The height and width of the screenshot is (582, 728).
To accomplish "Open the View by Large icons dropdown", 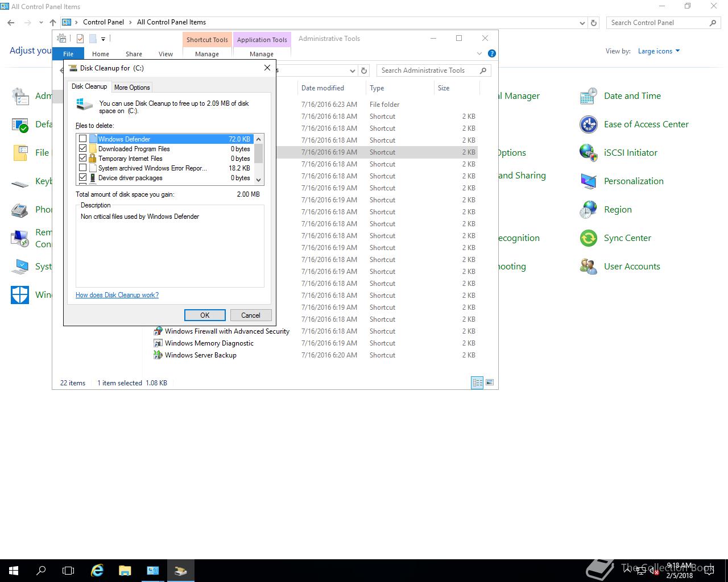I will click(x=659, y=51).
